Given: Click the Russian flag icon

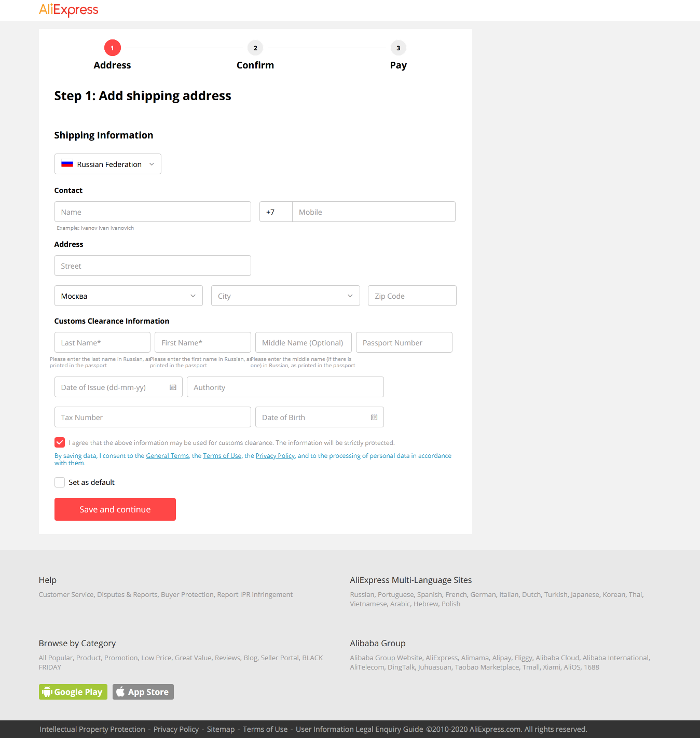Looking at the screenshot, I should 67,164.
